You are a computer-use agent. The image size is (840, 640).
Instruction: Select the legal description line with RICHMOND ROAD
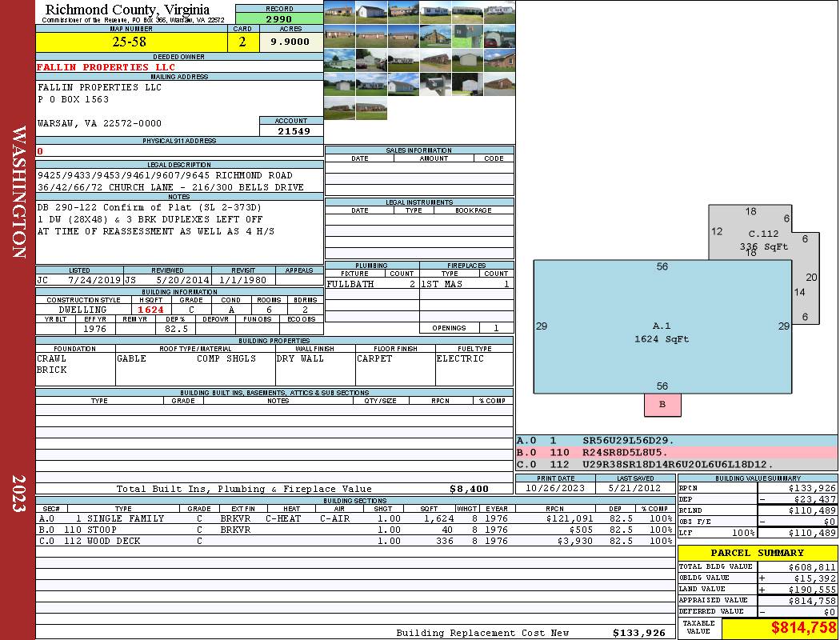coord(165,175)
